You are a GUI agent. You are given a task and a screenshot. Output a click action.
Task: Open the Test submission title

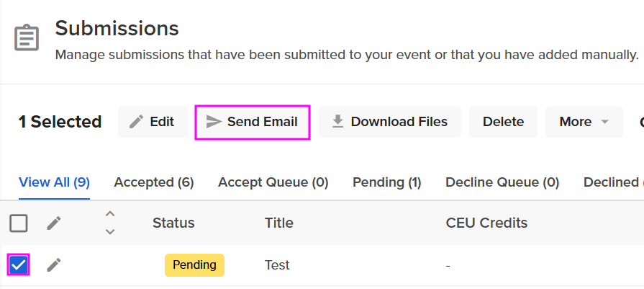pyautogui.click(x=277, y=265)
